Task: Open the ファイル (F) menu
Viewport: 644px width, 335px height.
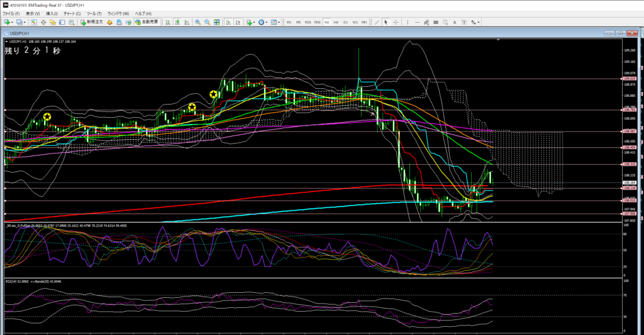Action: click(x=11, y=14)
